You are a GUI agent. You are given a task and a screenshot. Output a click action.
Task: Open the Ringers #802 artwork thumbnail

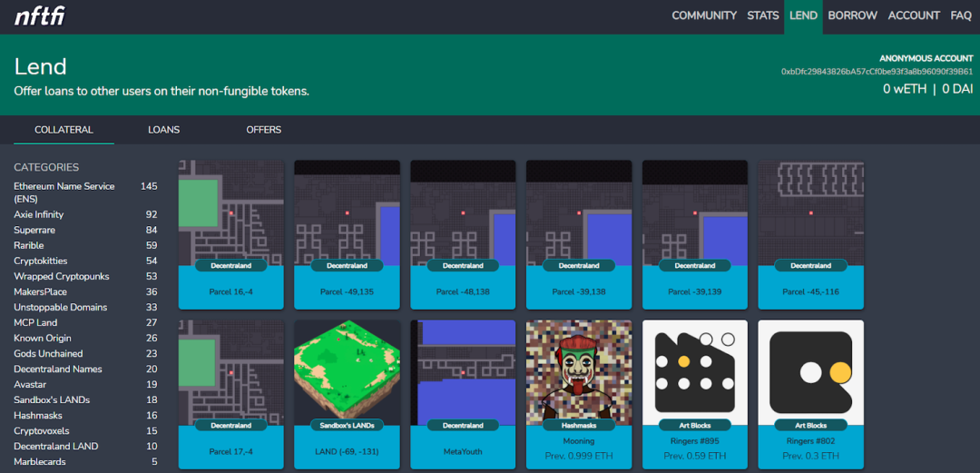pyautogui.click(x=810, y=373)
